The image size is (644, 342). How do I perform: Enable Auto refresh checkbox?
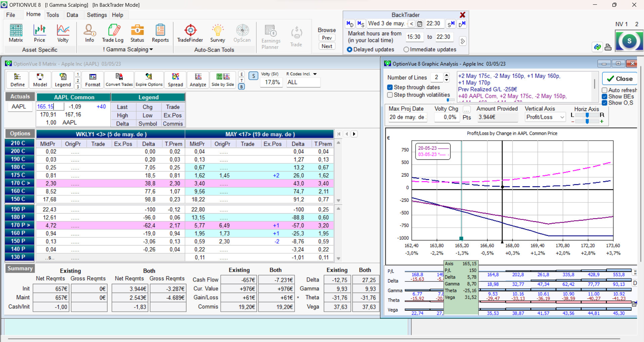pos(604,90)
